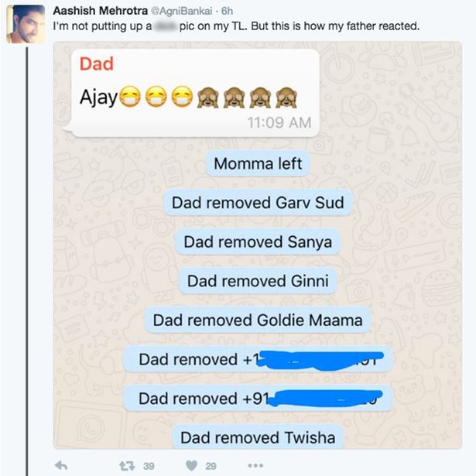Click the "Dad removed Ginni" notice
Screen dimensions: 476x476
click(x=258, y=281)
